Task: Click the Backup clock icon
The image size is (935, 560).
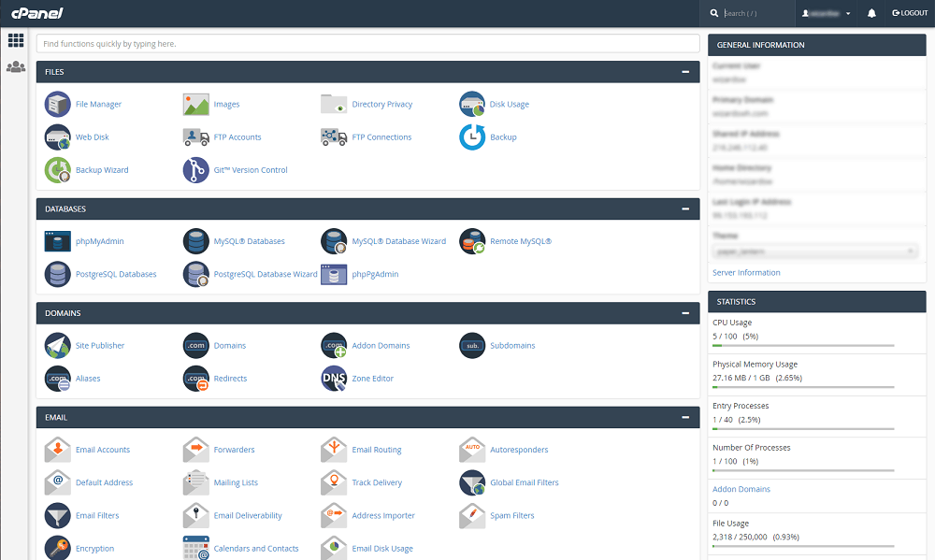Action: click(472, 137)
